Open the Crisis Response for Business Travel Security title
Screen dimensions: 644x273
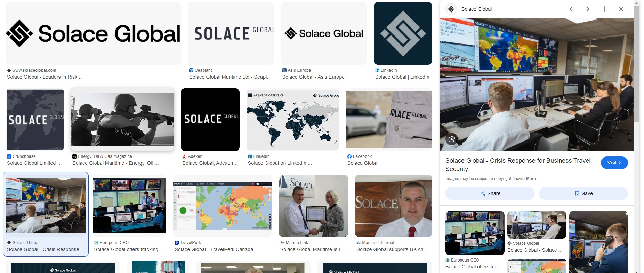tap(518, 165)
